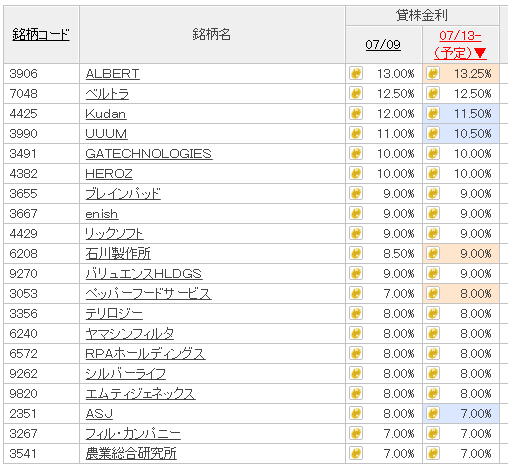Click フィル・カンパニー 07/09 coin icon

[356, 433]
